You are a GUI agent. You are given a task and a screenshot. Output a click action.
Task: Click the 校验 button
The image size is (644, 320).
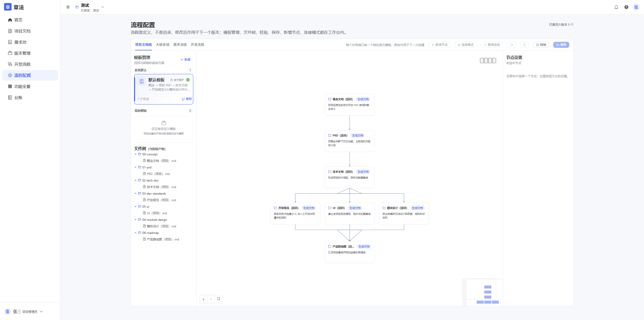541,45
